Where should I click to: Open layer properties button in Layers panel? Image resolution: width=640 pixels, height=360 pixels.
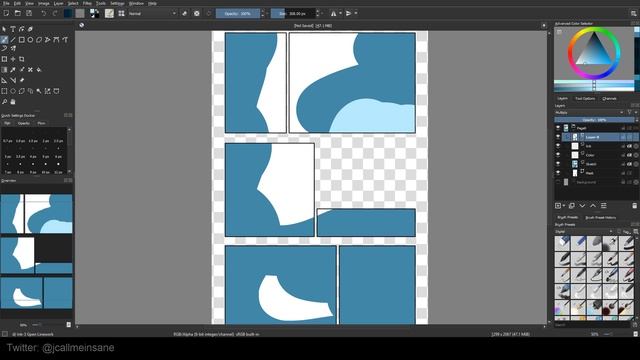tap(603, 206)
